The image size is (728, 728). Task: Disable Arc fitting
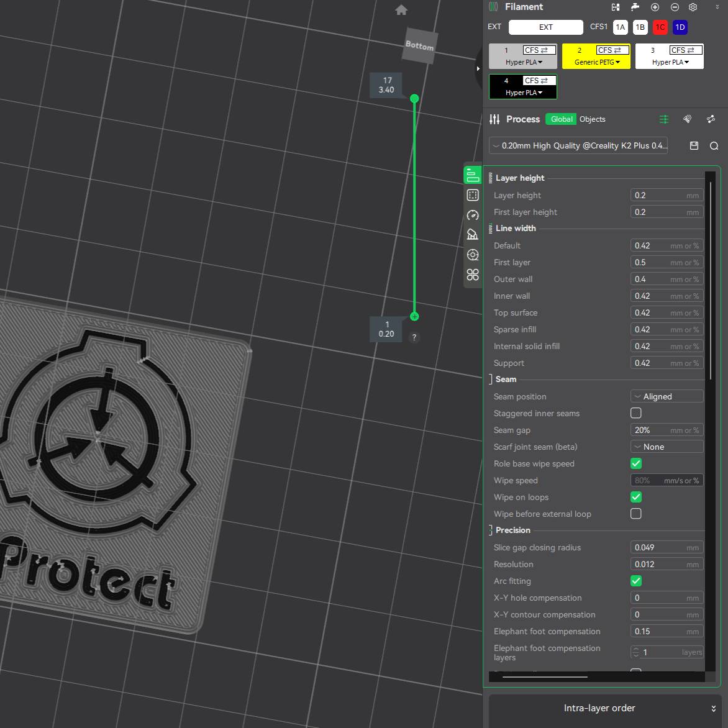tap(635, 581)
